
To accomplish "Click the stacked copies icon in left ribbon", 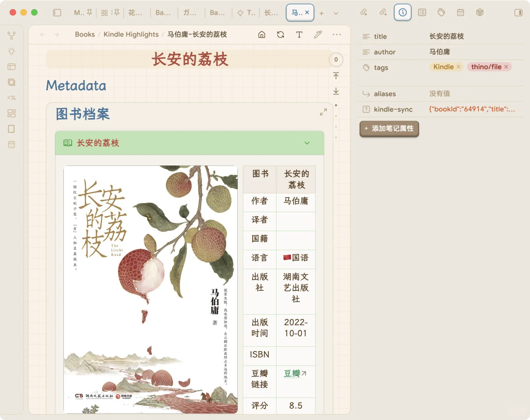I will click(x=12, y=82).
